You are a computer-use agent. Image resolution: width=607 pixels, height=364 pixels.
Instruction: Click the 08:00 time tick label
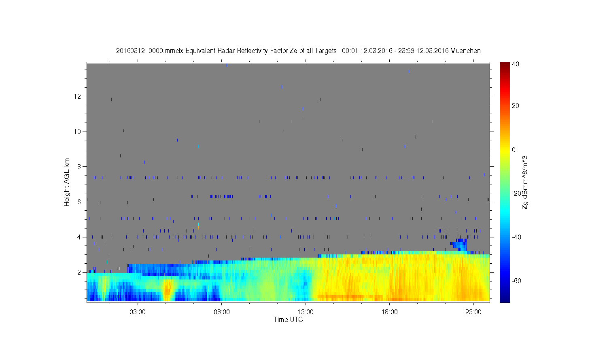coord(222,312)
